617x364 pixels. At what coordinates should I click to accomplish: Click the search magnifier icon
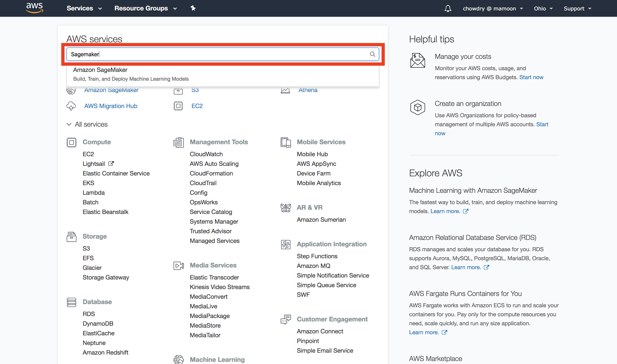click(x=373, y=54)
